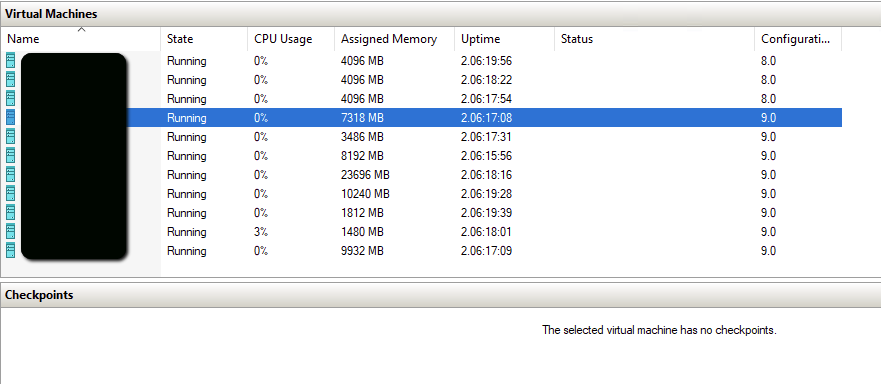Select VM icon with 23696 MB memory
The image size is (881, 384).
coord(10,175)
